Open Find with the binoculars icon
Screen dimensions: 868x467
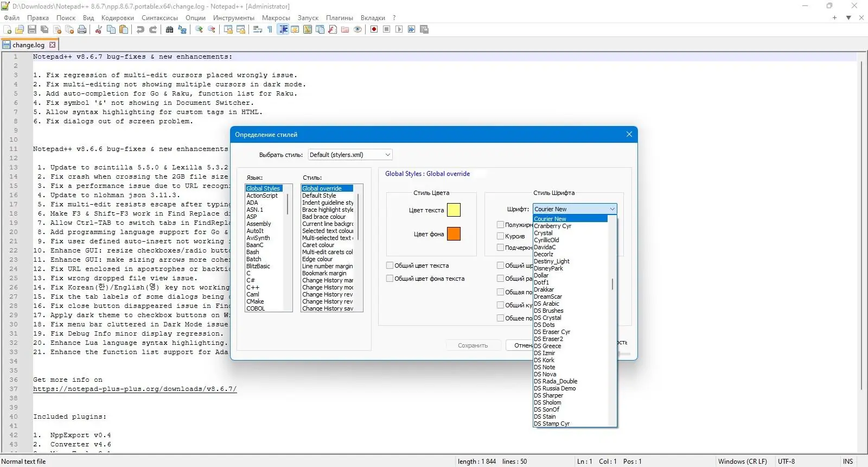[170, 29]
